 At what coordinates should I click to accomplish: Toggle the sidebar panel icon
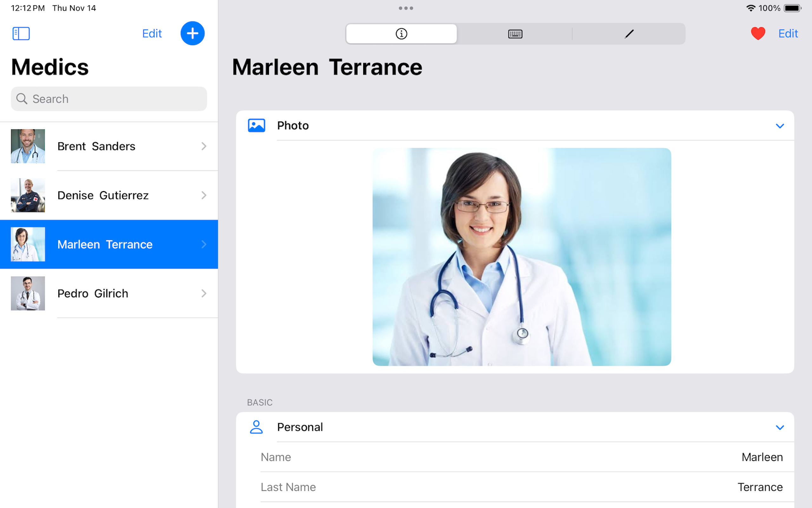coord(21,34)
